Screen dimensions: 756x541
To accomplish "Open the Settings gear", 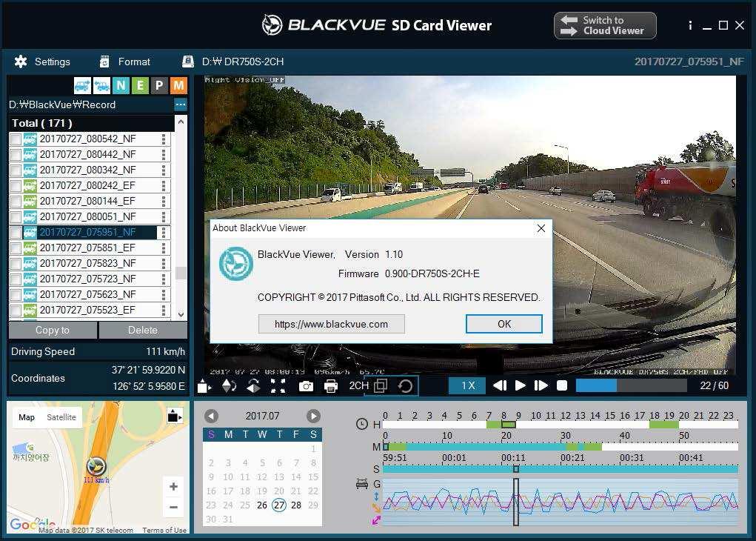I will pos(21,62).
